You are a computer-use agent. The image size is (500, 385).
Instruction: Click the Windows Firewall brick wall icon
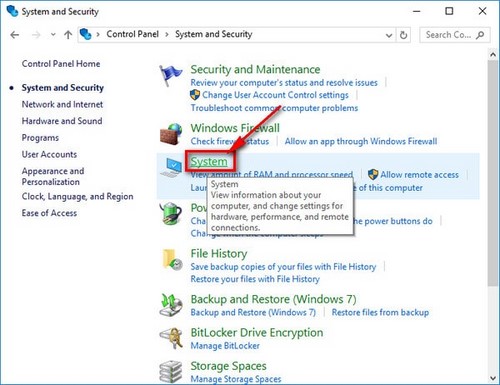click(171, 134)
